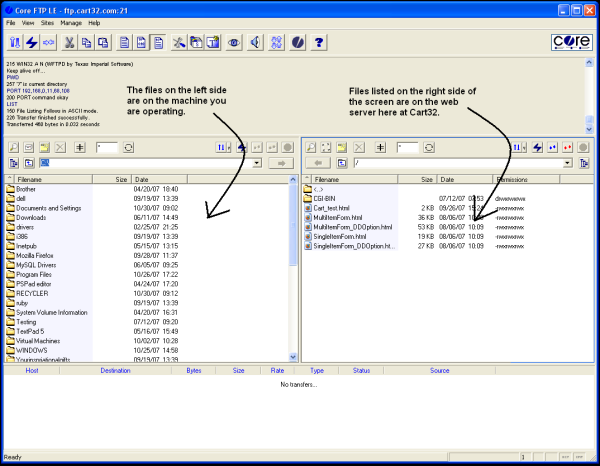
Task: Click the remote pane blue dots connect icon
Action: 553,147
